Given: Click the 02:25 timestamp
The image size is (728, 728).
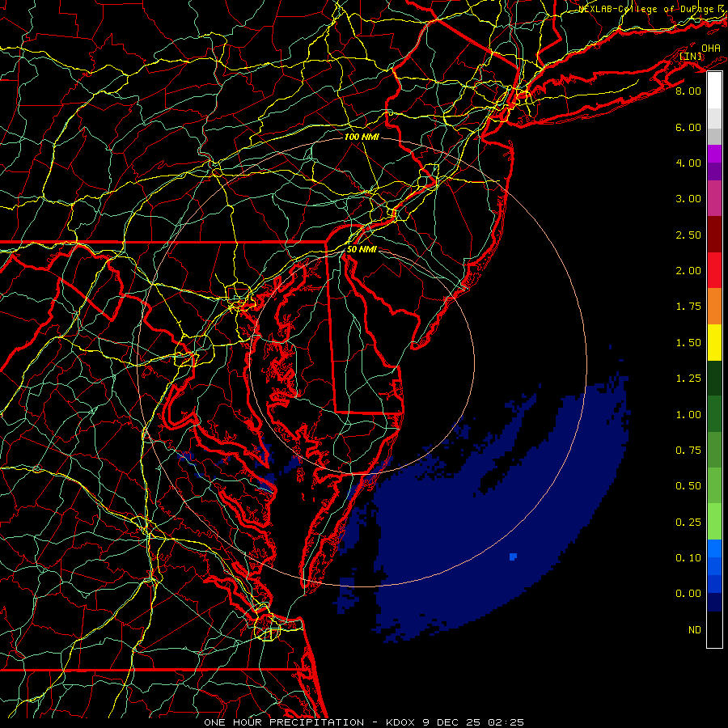Looking at the screenshot, I should point(506,722).
